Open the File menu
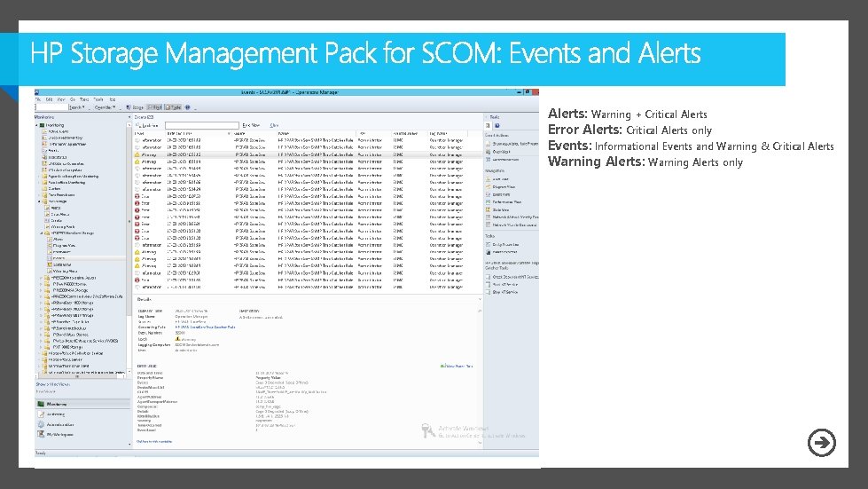This screenshot has width=868, height=489. [38, 99]
